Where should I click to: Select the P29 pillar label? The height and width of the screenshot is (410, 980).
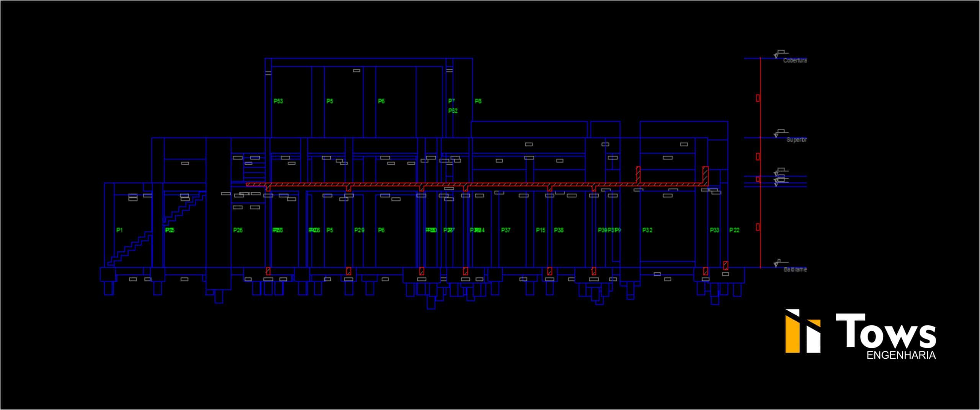(x=359, y=230)
